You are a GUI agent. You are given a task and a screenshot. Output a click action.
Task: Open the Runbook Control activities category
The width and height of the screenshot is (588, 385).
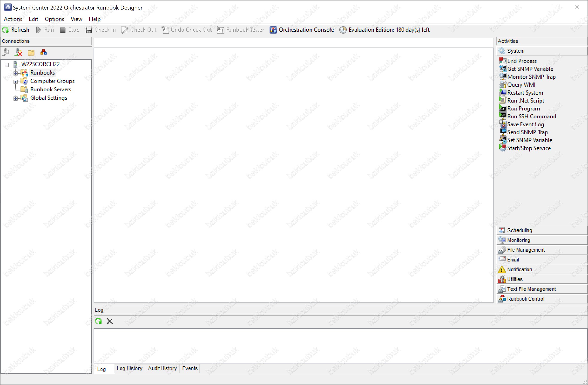(x=525, y=299)
